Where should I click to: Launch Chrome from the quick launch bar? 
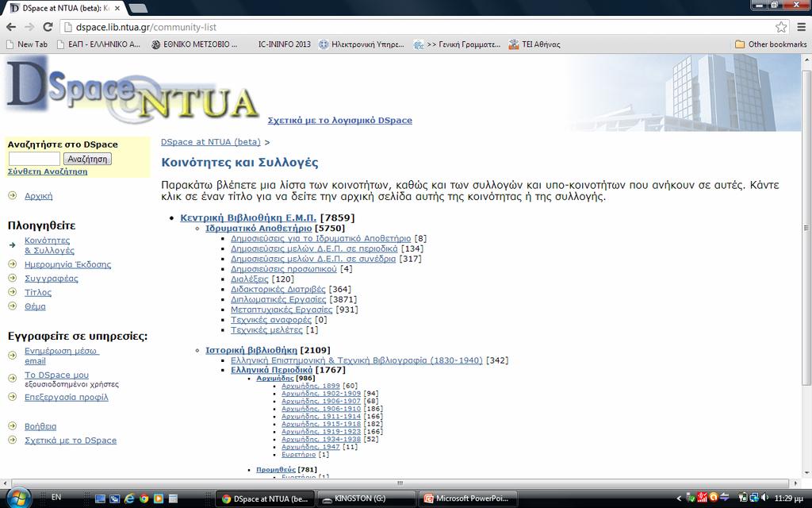(x=144, y=498)
